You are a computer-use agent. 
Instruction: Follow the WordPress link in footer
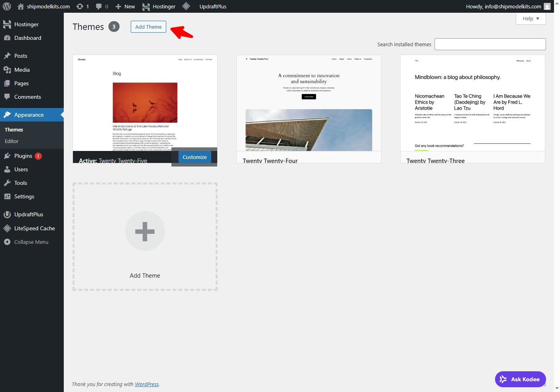pos(146,384)
